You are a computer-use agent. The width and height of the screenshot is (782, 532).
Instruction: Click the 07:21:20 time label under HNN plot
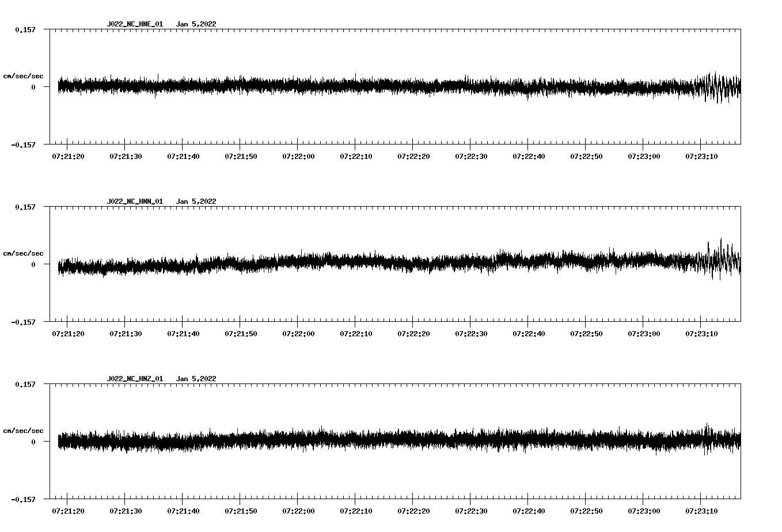pos(68,333)
